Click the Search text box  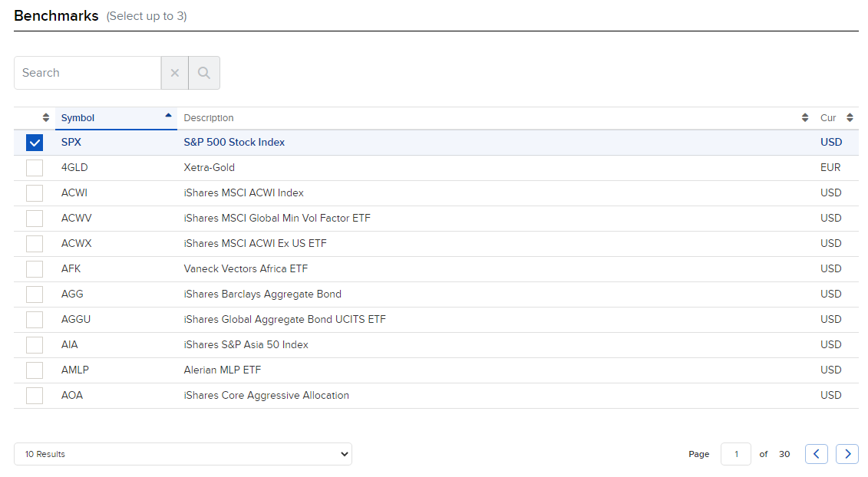(x=87, y=72)
